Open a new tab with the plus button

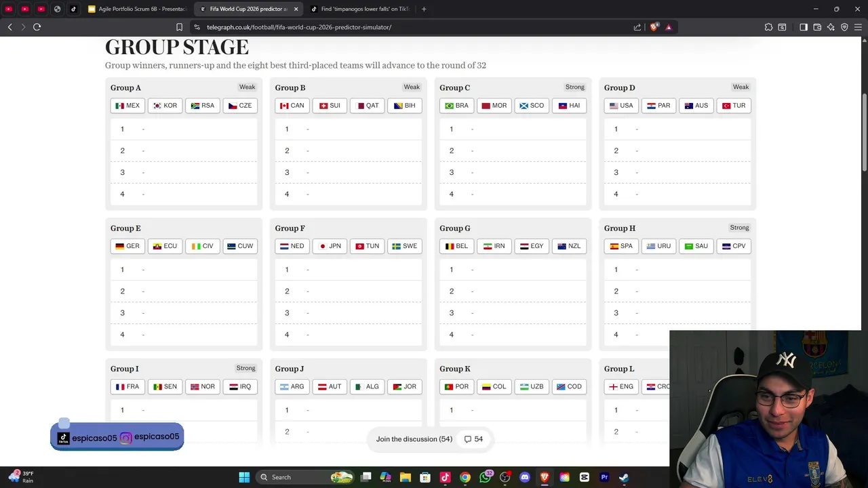[x=424, y=9]
